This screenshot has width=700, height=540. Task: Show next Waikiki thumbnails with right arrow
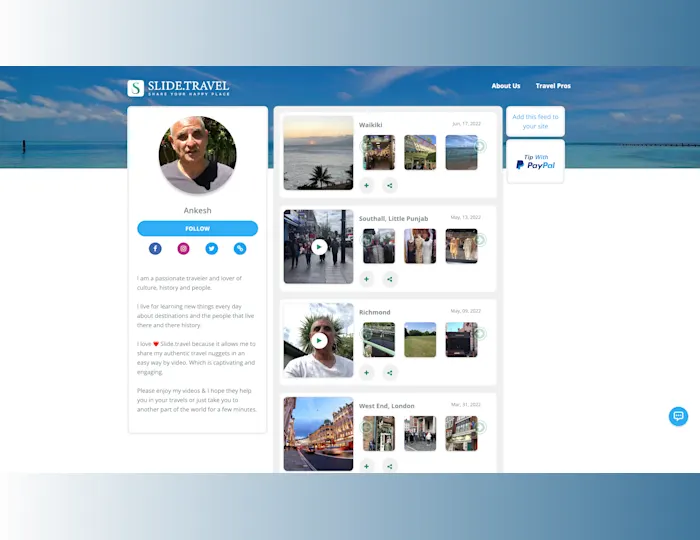coord(480,146)
